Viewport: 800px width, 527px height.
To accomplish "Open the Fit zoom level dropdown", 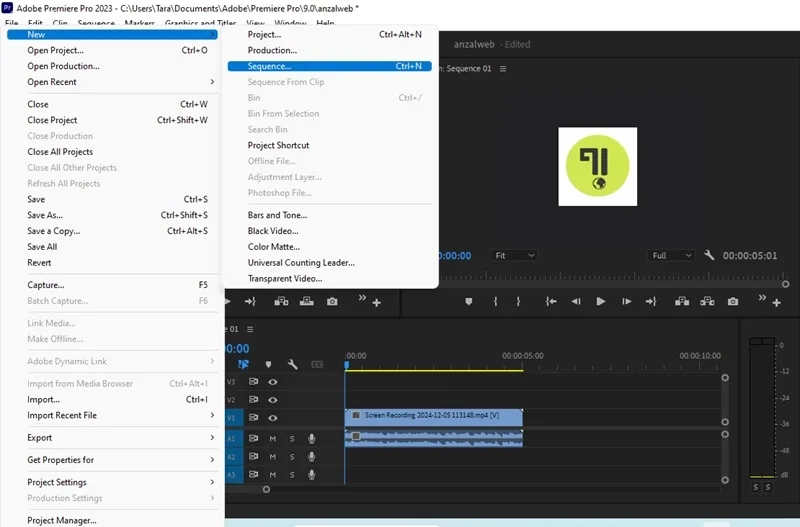I will [x=514, y=255].
